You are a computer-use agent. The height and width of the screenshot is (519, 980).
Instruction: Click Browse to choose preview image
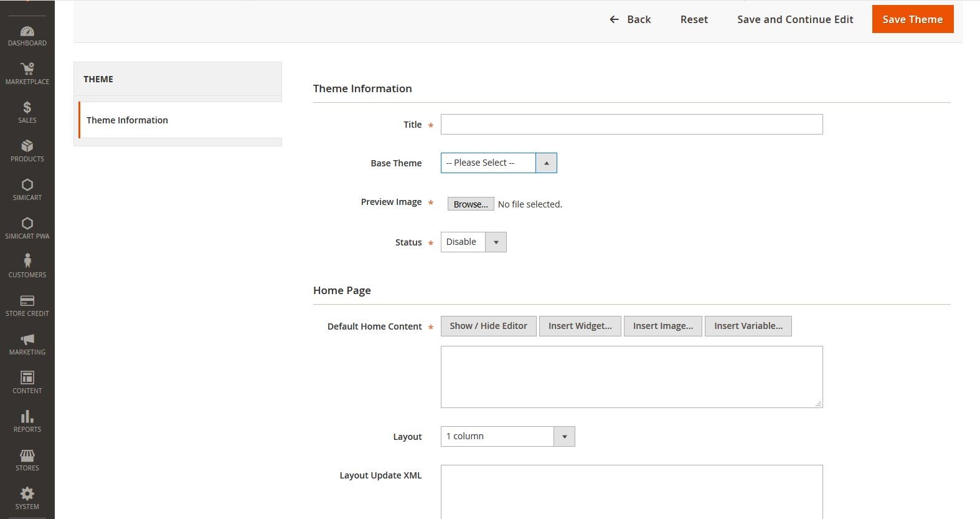point(470,204)
